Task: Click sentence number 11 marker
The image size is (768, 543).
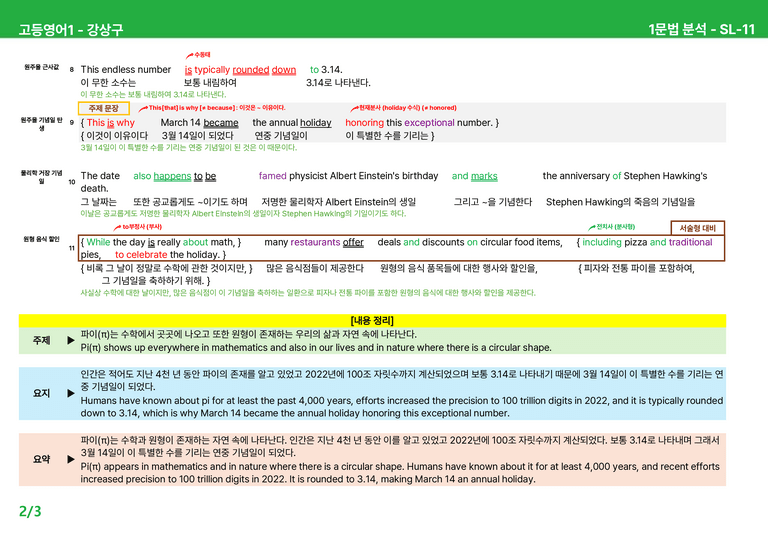Action: [x=72, y=248]
